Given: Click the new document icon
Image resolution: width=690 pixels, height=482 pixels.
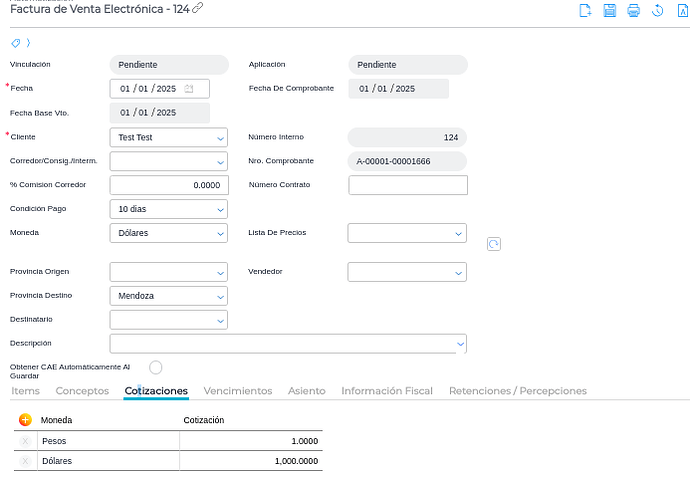Looking at the screenshot, I should pyautogui.click(x=586, y=11).
